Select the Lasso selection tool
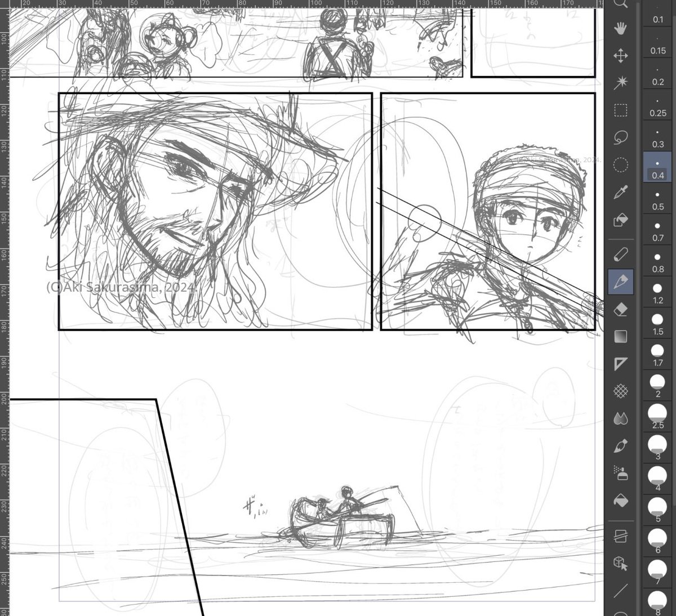Screen dimensions: 676x616 (620, 137)
